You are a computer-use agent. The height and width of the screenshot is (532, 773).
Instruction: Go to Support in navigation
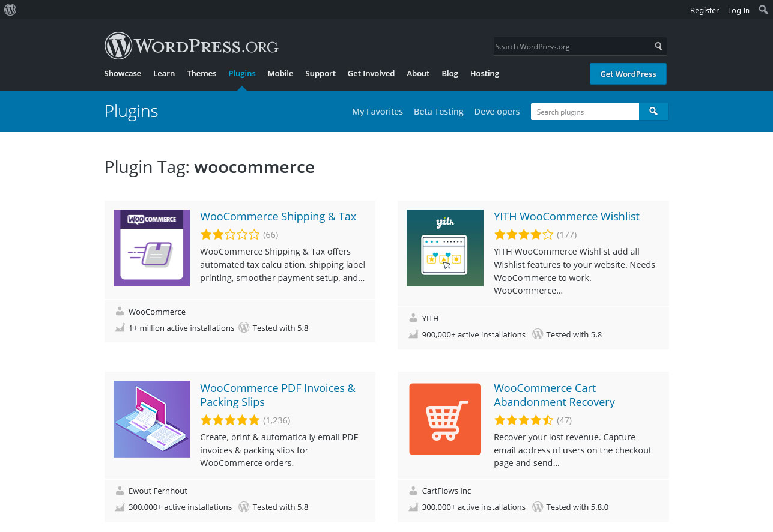(320, 73)
